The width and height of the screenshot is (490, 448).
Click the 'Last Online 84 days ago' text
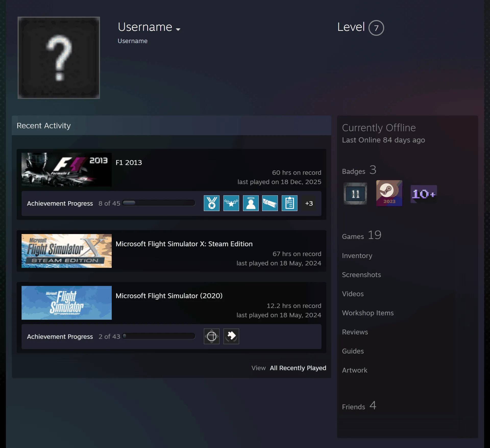pos(383,140)
